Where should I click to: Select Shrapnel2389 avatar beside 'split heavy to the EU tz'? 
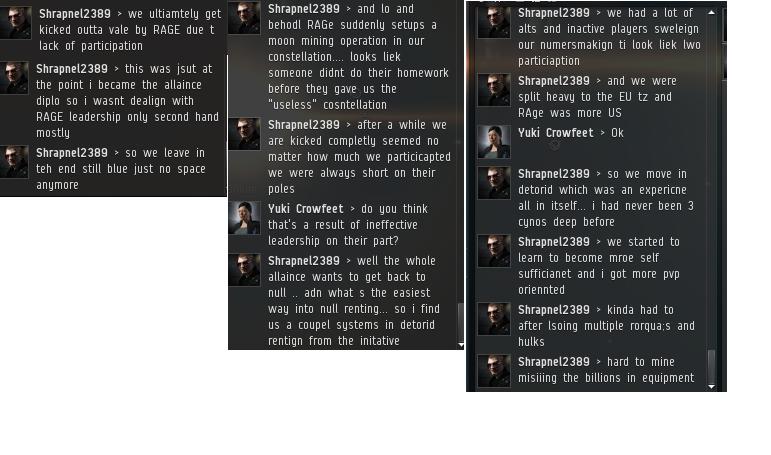(x=494, y=90)
